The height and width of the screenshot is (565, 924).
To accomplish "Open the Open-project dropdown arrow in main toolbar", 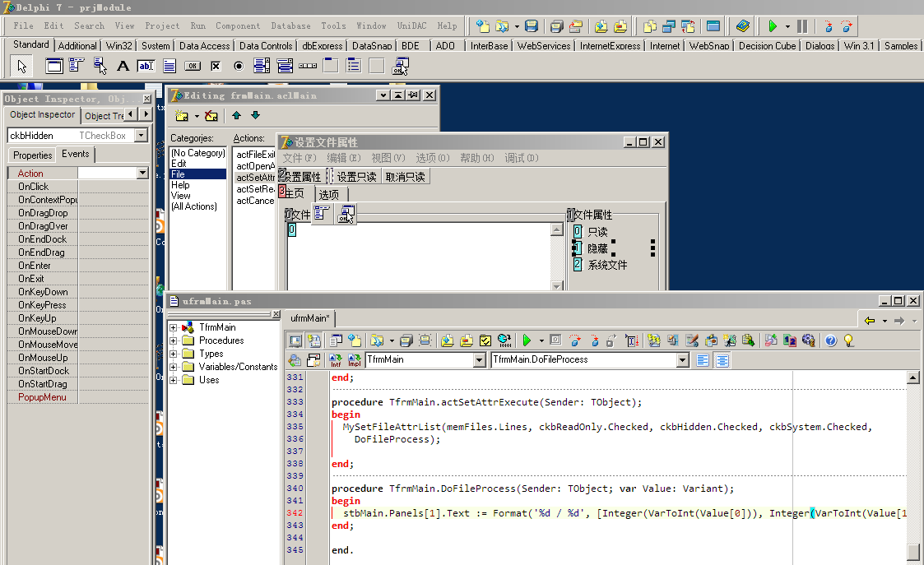I will [517, 26].
